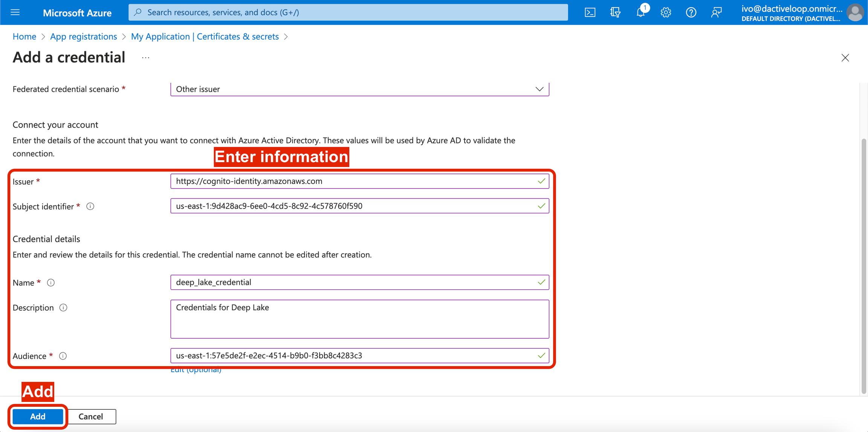Click the Audience info icon
Viewport: 868px width, 432px height.
pos(63,356)
